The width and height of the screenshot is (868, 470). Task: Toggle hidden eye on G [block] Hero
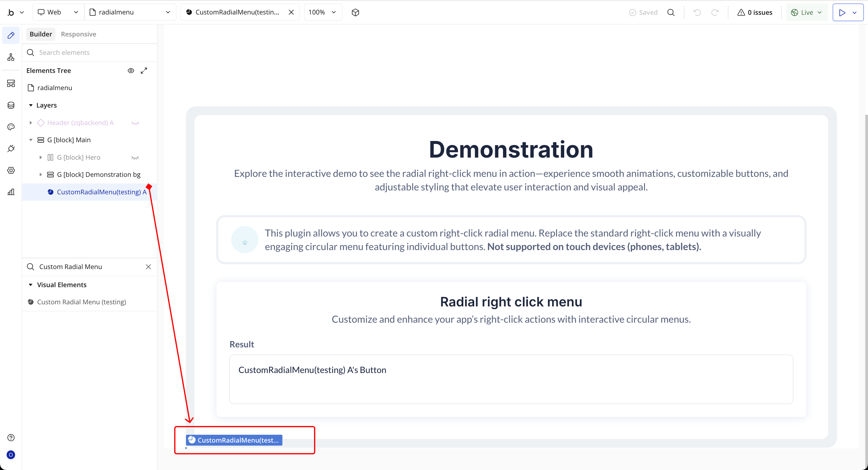135,158
